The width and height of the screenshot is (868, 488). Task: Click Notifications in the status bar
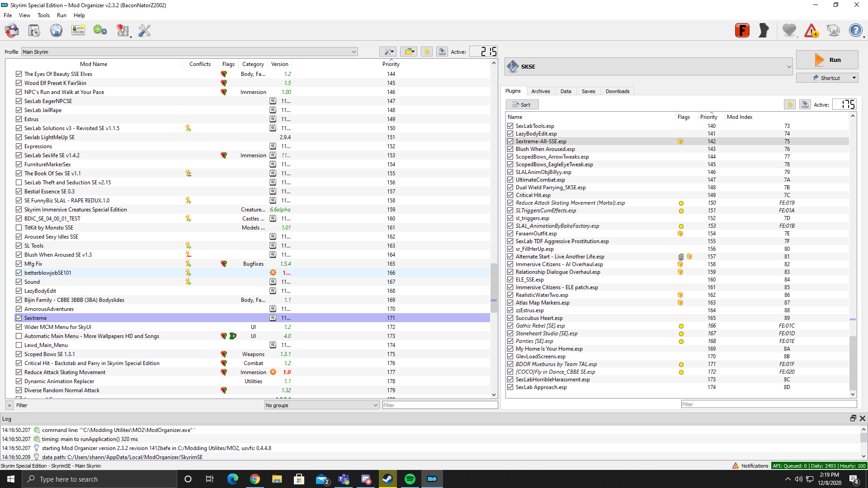tap(750, 466)
